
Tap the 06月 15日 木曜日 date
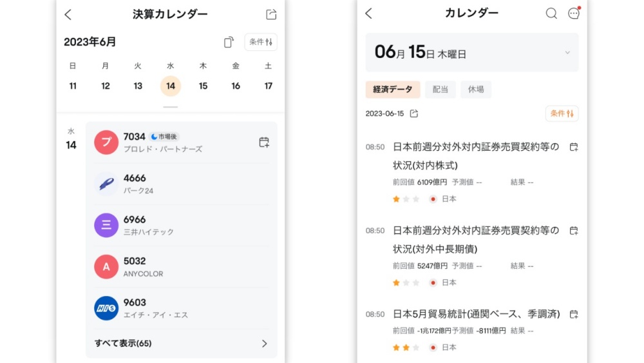420,53
